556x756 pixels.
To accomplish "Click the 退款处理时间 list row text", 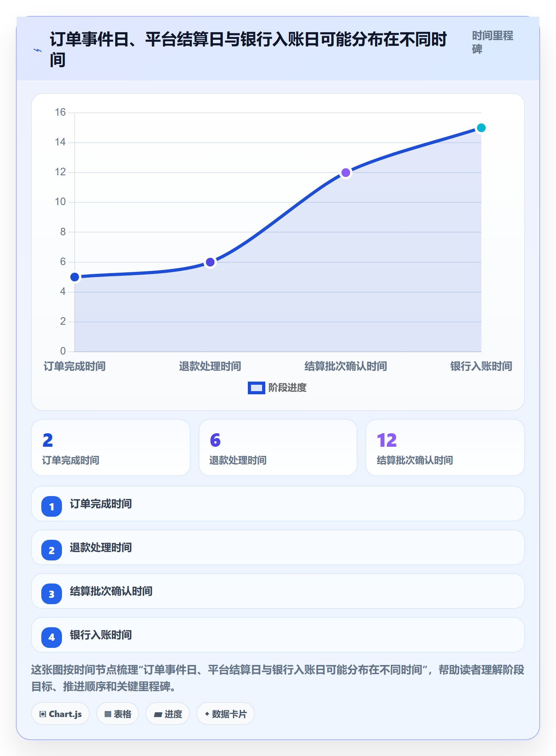I will pyautogui.click(x=101, y=548).
